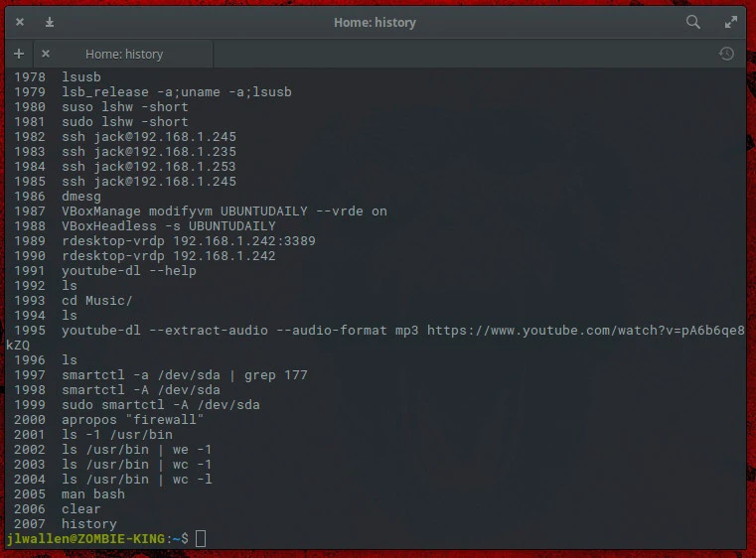Close the 'Home: history' tab
Image resolution: width=756 pixels, height=558 pixels.
pos(46,54)
